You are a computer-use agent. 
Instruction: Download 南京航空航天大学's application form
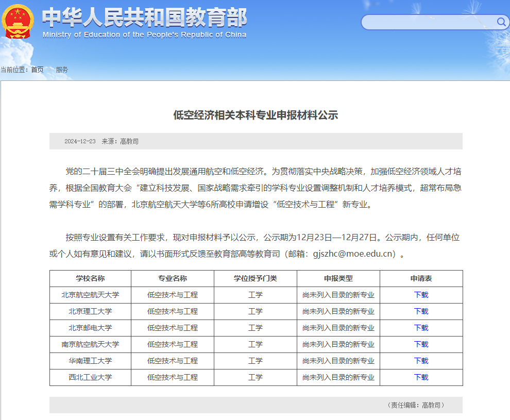(421, 344)
